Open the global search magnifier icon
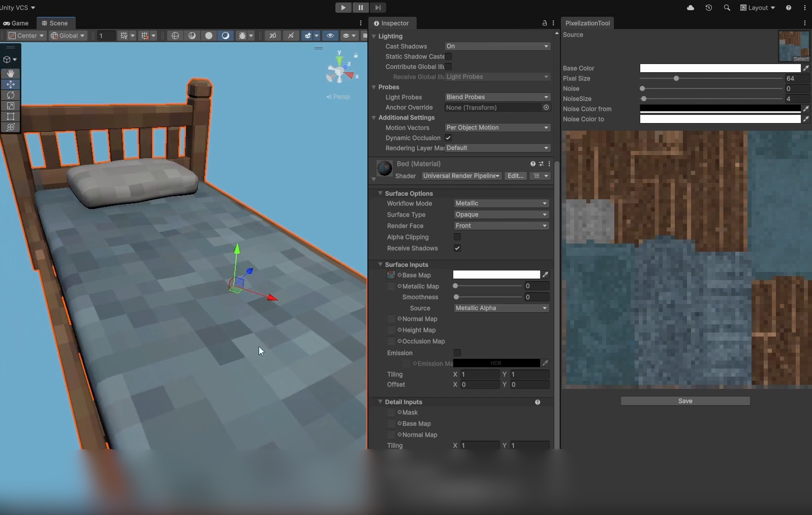 click(x=727, y=8)
